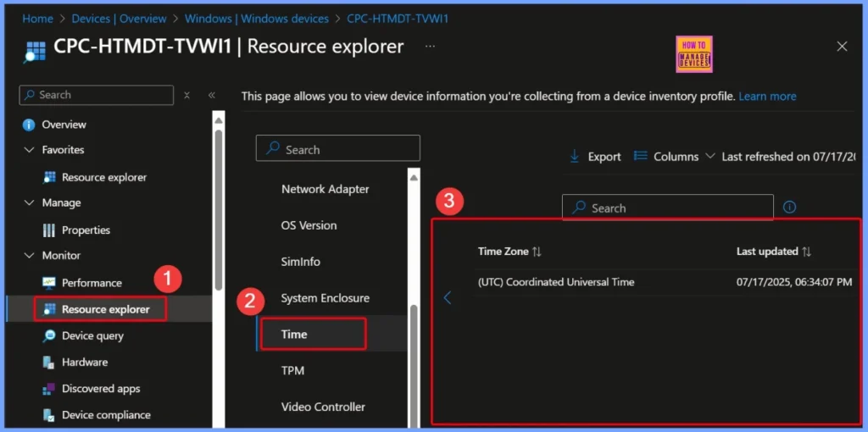Screen dimensions: 868x432
Task: Open the Columns dropdown chevron
Action: 709,157
